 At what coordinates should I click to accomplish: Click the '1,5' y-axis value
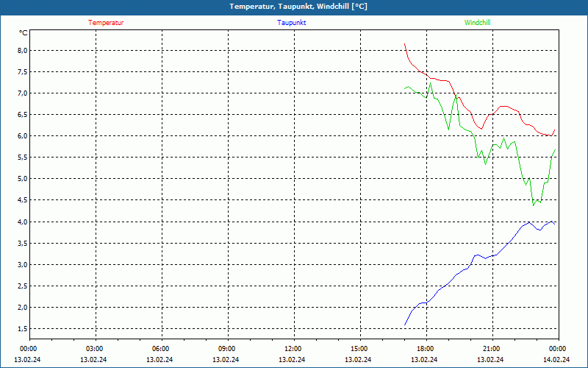coord(23,329)
